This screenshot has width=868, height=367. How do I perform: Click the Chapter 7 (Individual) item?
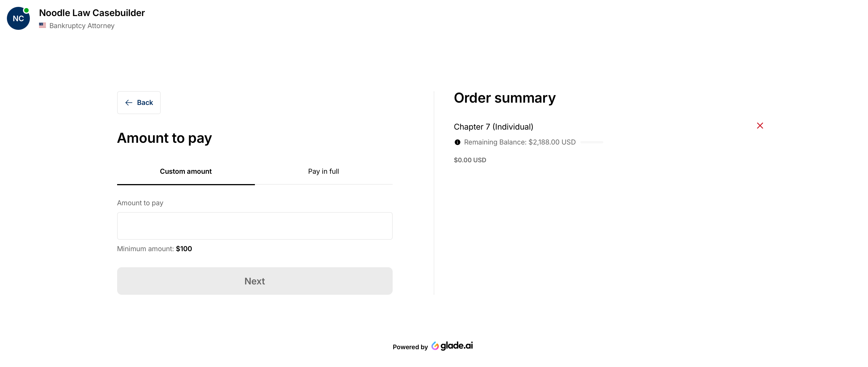tap(493, 127)
